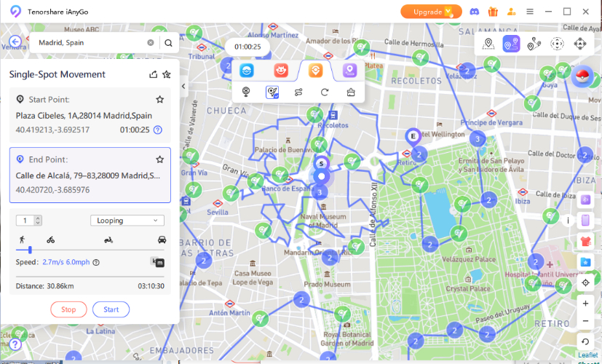The image size is (602, 364).
Task: Select the directional jump mode icon
Action: click(579, 44)
